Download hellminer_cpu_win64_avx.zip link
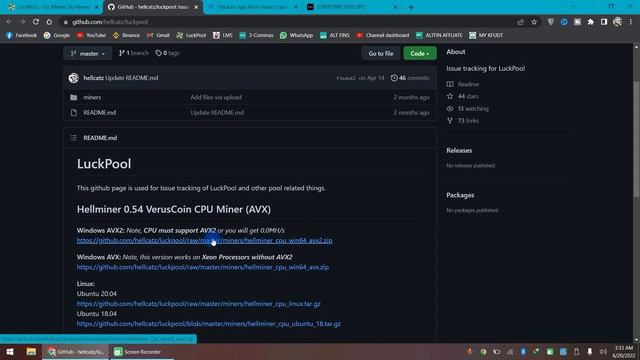Image resolution: width=640 pixels, height=360 pixels. point(203,267)
